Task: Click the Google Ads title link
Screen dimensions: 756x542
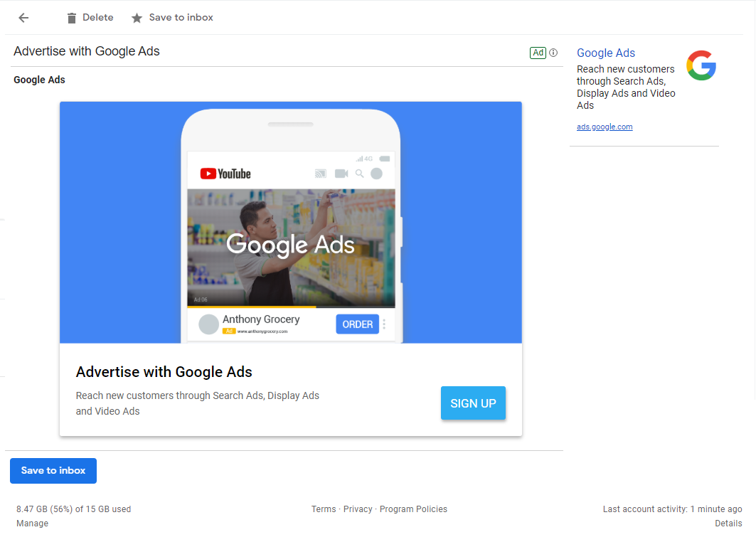Action: [606, 53]
